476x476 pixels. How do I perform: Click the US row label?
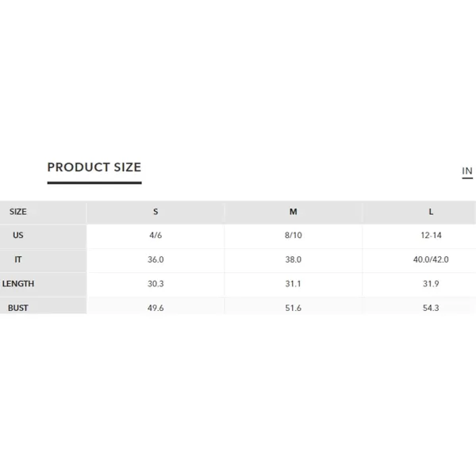click(18, 236)
